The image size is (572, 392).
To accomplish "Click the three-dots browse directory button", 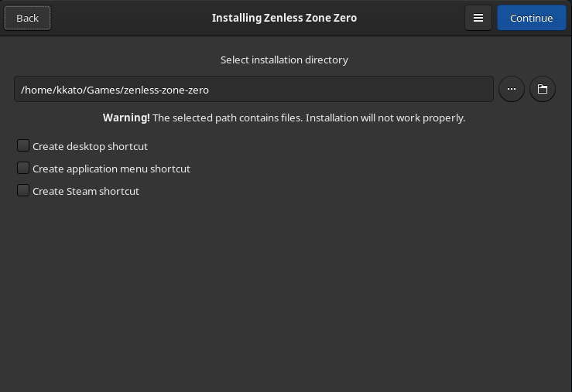I will tap(512, 90).
